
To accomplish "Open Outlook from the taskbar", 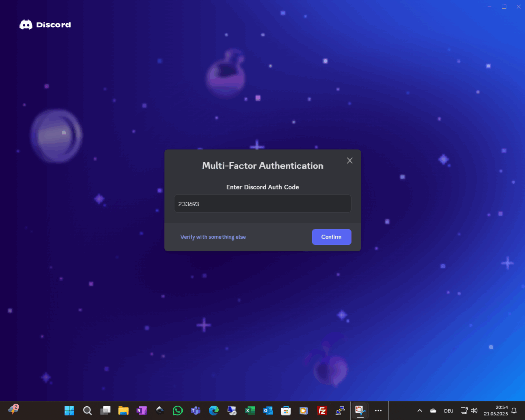I will click(x=268, y=410).
